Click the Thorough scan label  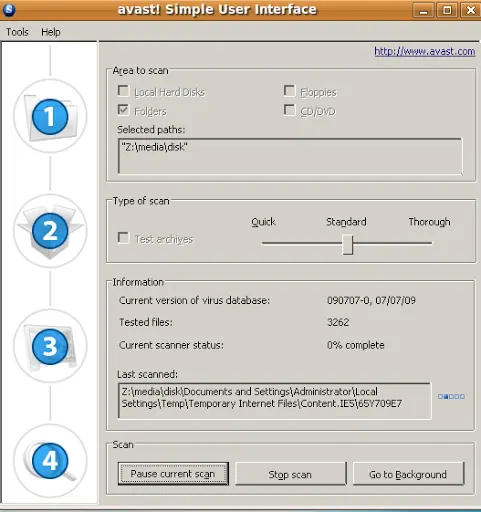(x=429, y=222)
